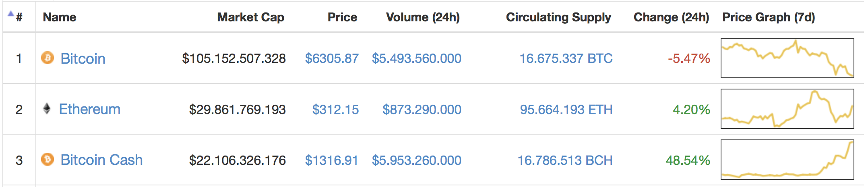The image size is (868, 187).
Task: Sort by Change (24h) column header
Action: (x=671, y=17)
